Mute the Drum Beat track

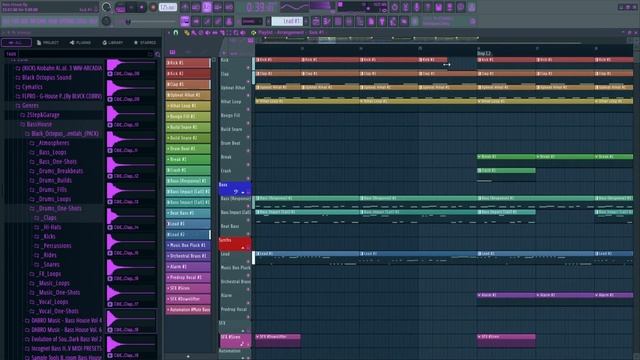tap(248, 151)
